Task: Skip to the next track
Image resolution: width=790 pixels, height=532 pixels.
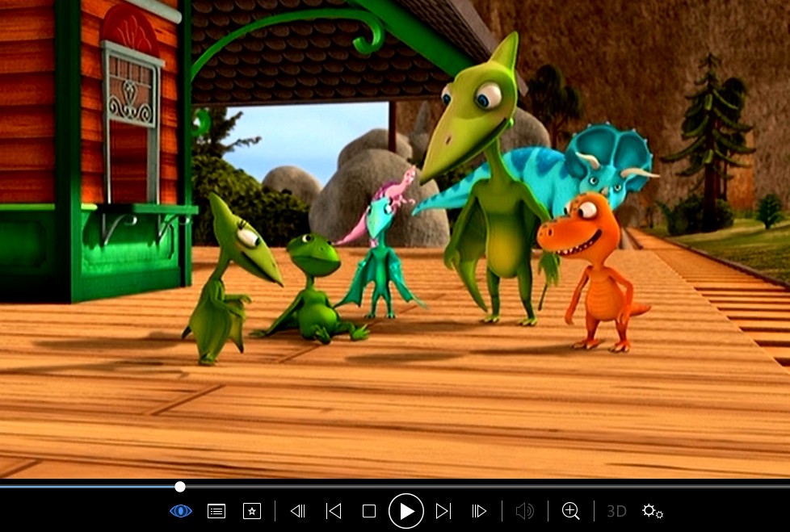Action: (x=443, y=511)
